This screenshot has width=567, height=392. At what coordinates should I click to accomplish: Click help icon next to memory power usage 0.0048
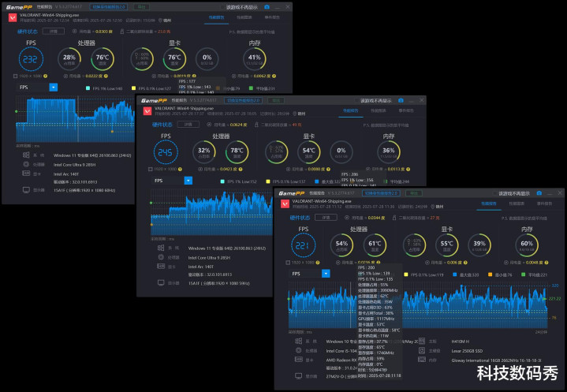pos(546,263)
